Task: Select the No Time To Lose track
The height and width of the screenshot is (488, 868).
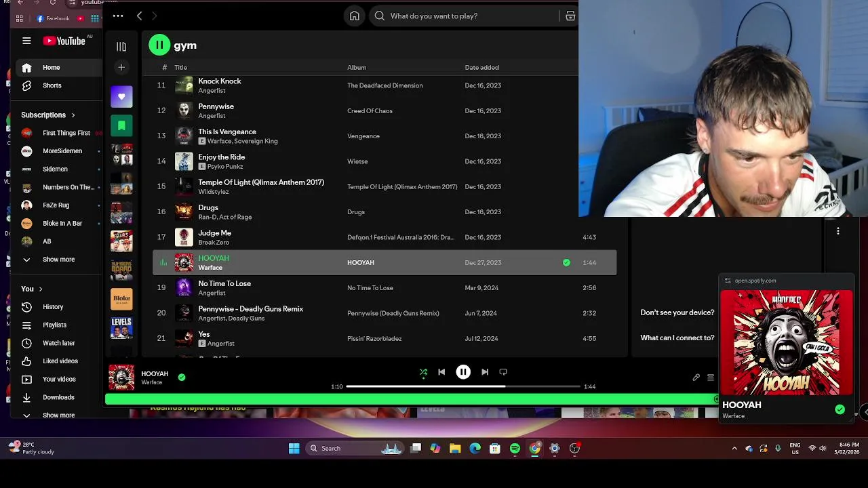Action: (x=384, y=287)
